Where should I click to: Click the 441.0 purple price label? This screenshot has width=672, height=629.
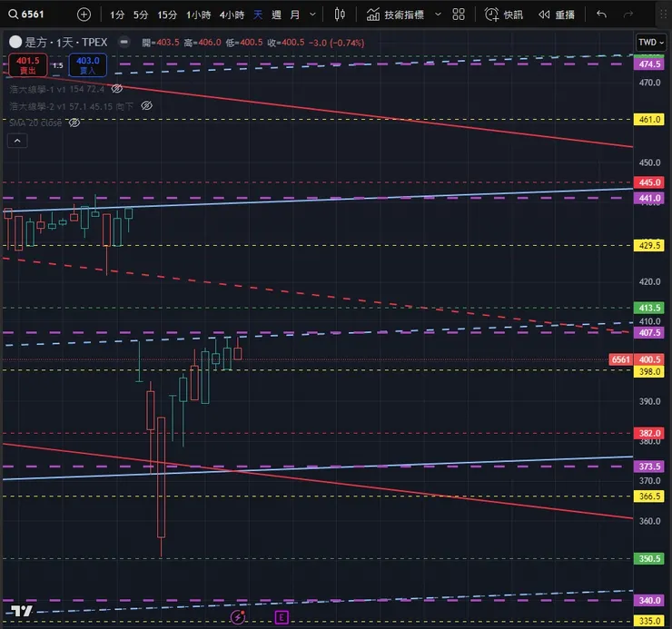(649, 199)
